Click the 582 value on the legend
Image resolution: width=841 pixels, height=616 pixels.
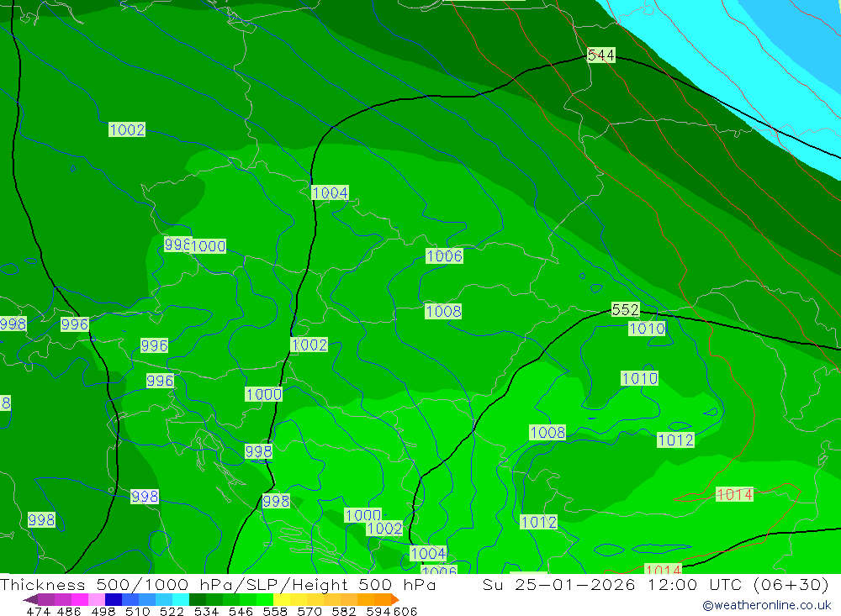coord(343,611)
